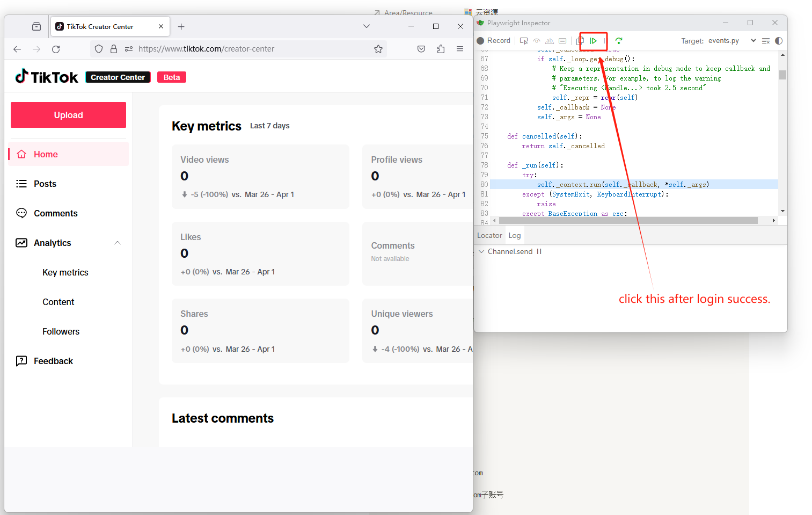Collapse the Channel.send log entry
This screenshot has height=515, width=812.
point(481,251)
